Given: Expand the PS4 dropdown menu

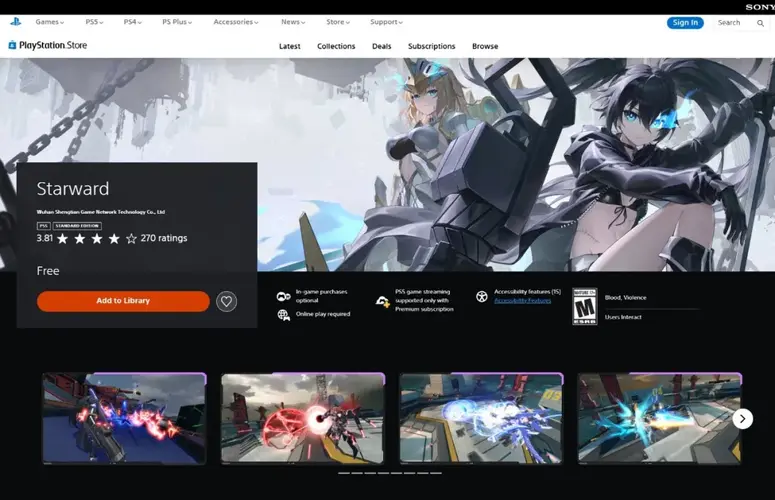Looking at the screenshot, I should [132, 22].
